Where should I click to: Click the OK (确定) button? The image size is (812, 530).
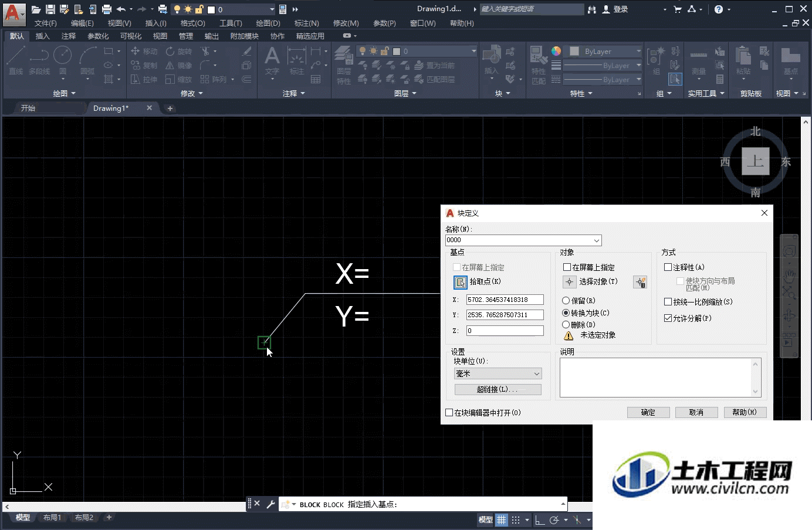648,412
